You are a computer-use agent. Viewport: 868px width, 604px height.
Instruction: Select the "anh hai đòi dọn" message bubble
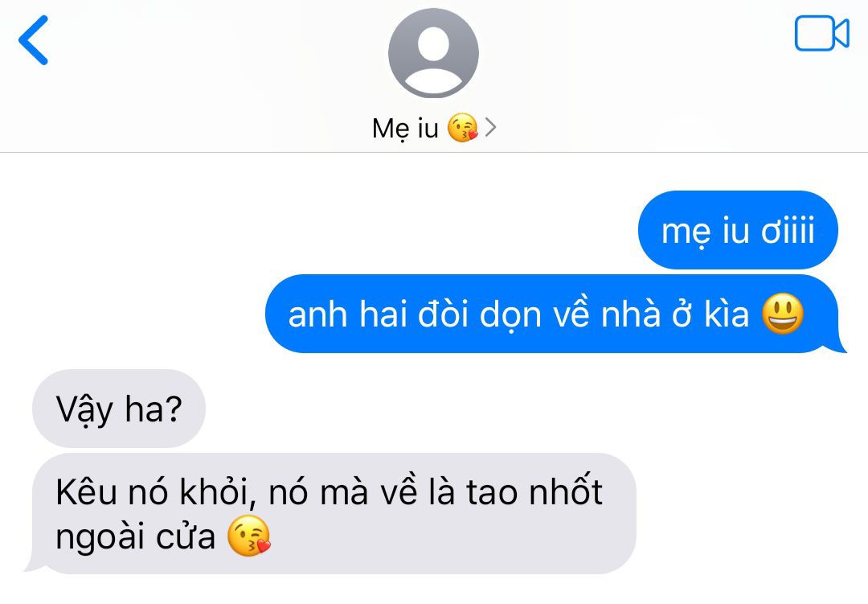pyautogui.click(x=555, y=314)
